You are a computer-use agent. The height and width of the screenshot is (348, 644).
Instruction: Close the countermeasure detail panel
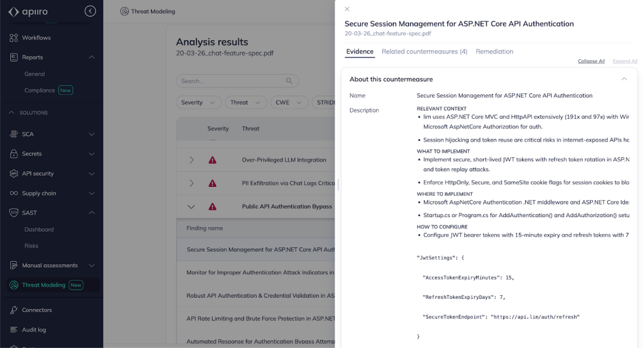347,9
